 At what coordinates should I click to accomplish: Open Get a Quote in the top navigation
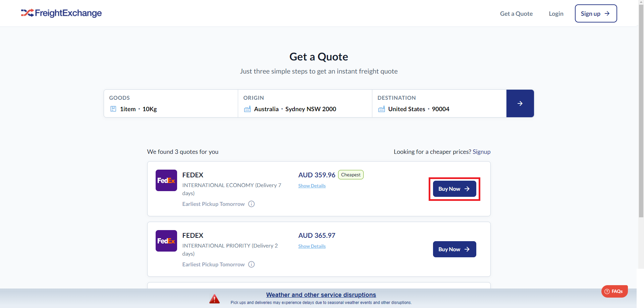click(x=516, y=14)
